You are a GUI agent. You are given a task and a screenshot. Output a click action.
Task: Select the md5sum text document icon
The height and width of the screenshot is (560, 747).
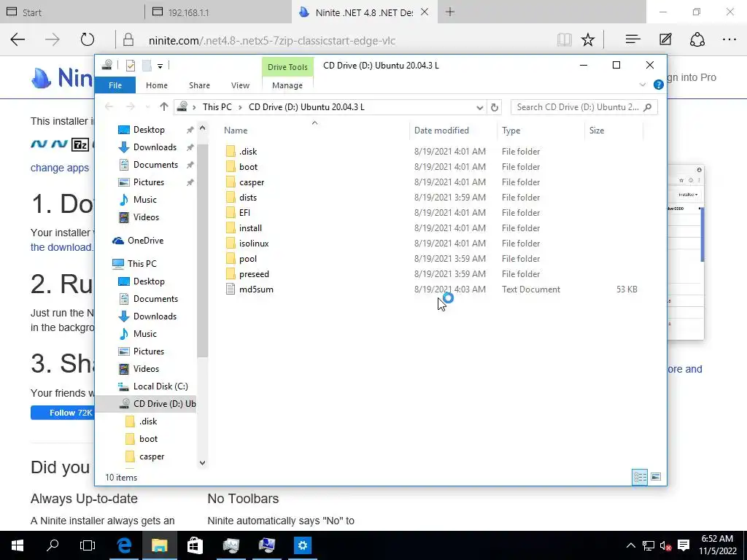click(x=231, y=289)
